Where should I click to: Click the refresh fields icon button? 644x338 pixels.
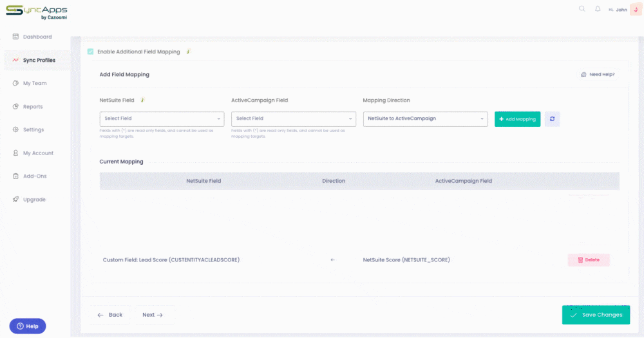552,119
